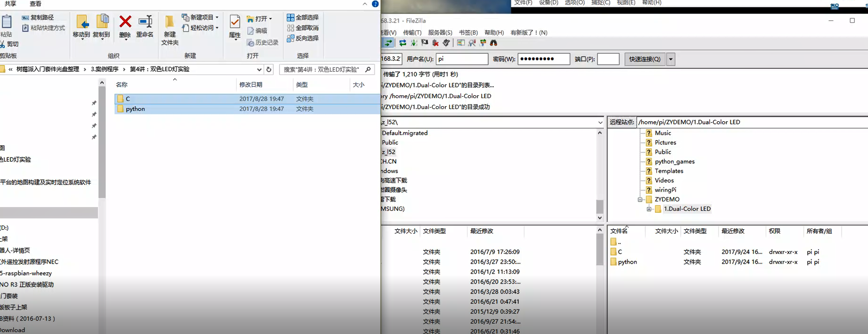Viewport: 868px width, 334px height.
Task: Click FileZilla disconnect from server icon
Action: 435,43
